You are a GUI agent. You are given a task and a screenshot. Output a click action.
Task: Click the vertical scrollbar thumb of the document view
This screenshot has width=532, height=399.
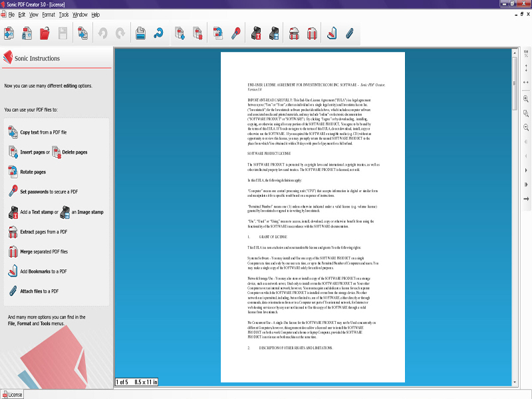click(515, 84)
